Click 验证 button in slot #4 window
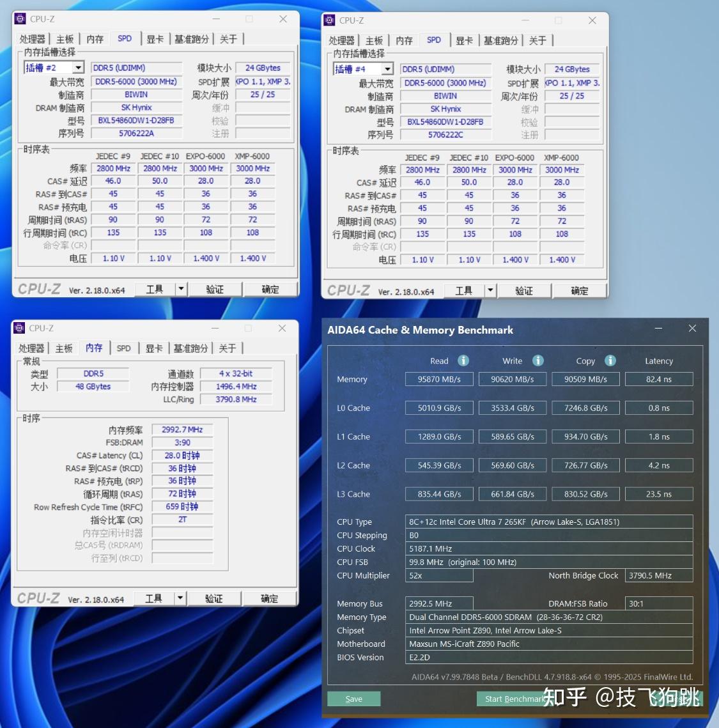This screenshot has width=719, height=728. 523,291
